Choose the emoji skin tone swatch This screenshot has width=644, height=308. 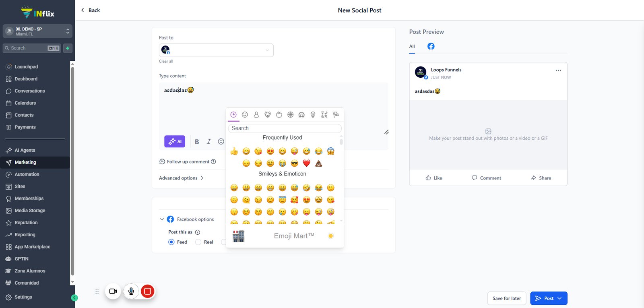[330, 236]
